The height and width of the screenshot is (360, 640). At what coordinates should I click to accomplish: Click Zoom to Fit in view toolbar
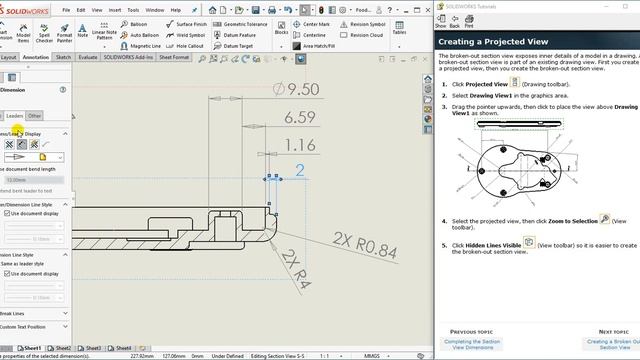click(x=202, y=59)
